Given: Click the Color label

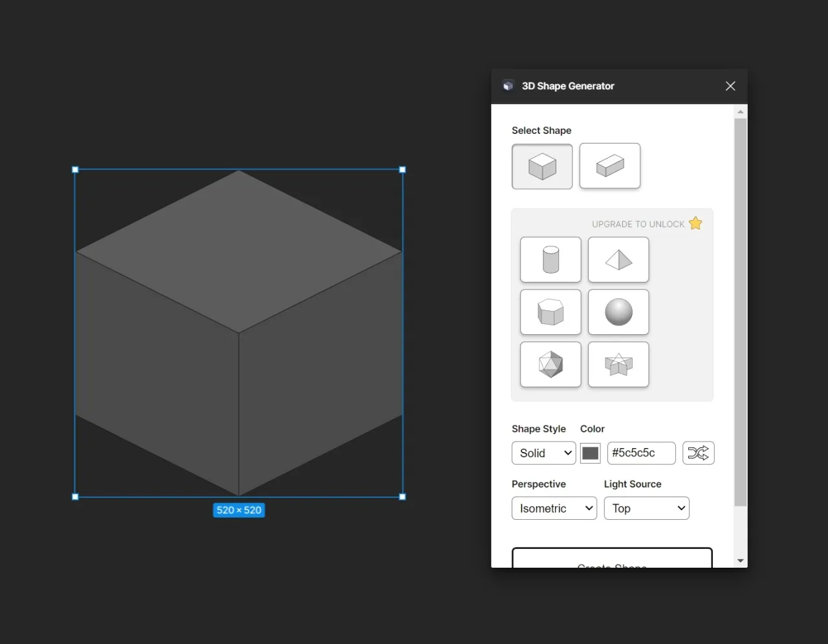Looking at the screenshot, I should 593,429.
